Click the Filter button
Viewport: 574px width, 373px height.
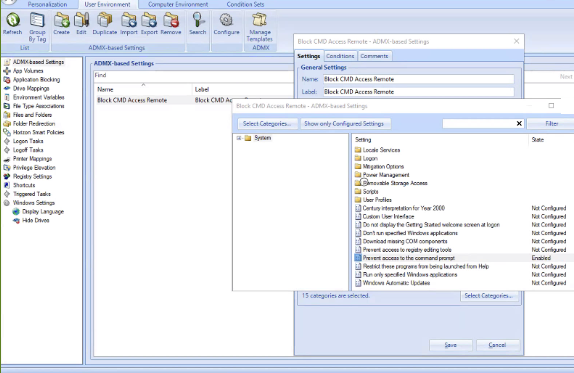[x=551, y=124]
